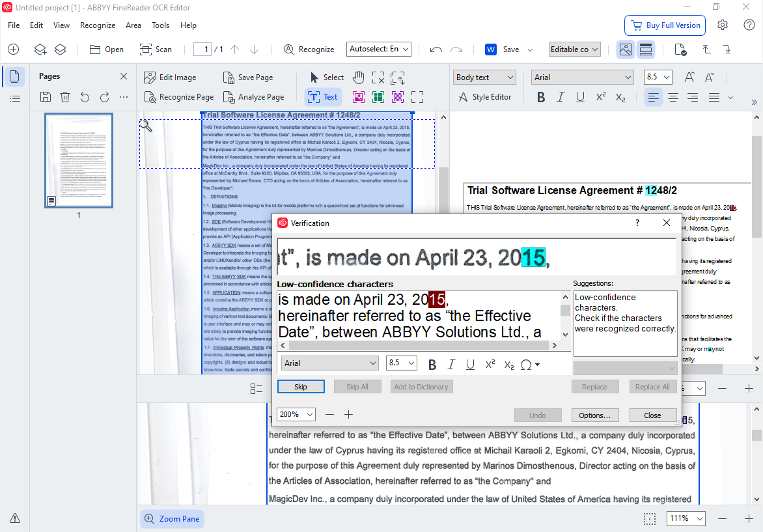Click the Open toolbar button
763x532 pixels.
(107, 49)
